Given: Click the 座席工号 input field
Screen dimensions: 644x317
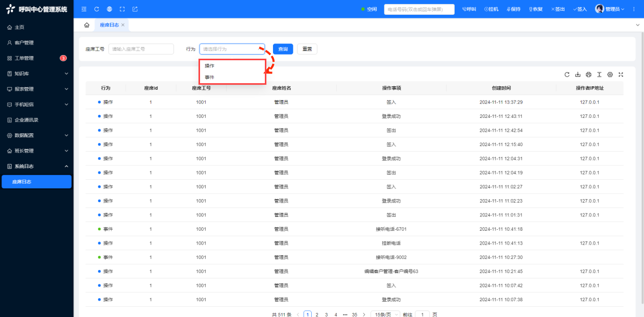Looking at the screenshot, I should [x=141, y=49].
